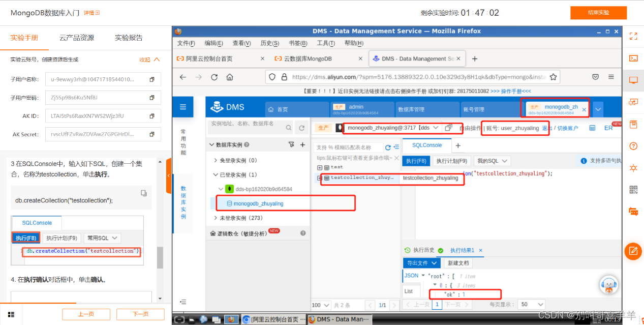644x325 pixels.
Task: Expand the testcollection_zhuy table node
Action: coord(319,178)
